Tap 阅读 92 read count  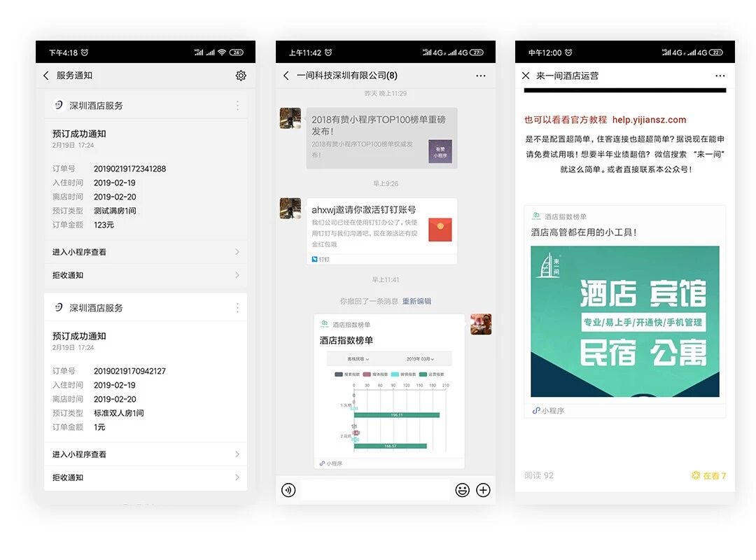tap(538, 475)
